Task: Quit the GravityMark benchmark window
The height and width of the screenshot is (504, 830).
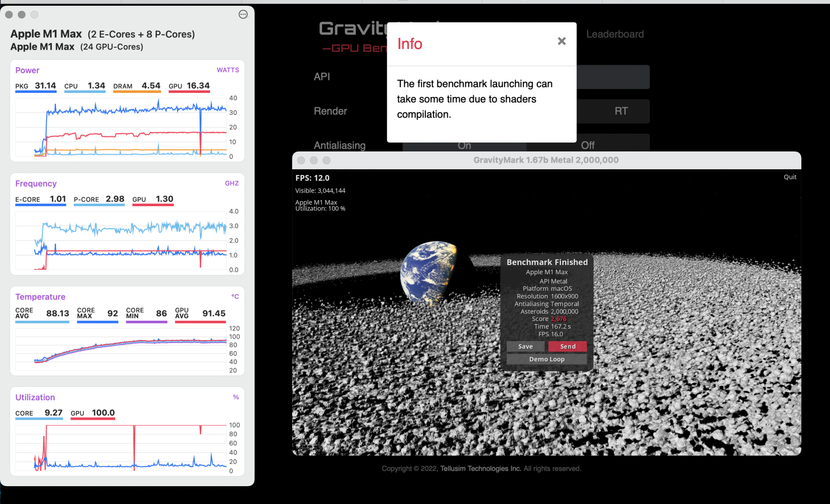Action: (x=790, y=177)
